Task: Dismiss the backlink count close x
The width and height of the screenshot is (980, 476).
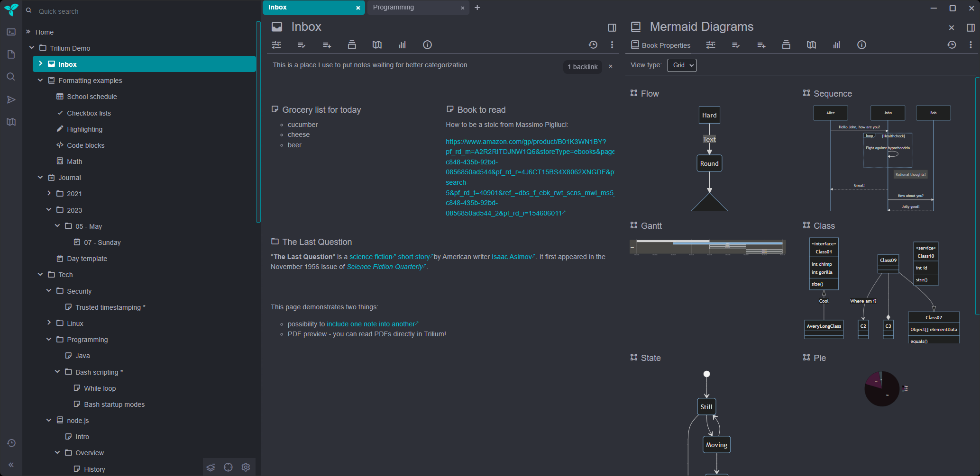Action: coord(611,66)
